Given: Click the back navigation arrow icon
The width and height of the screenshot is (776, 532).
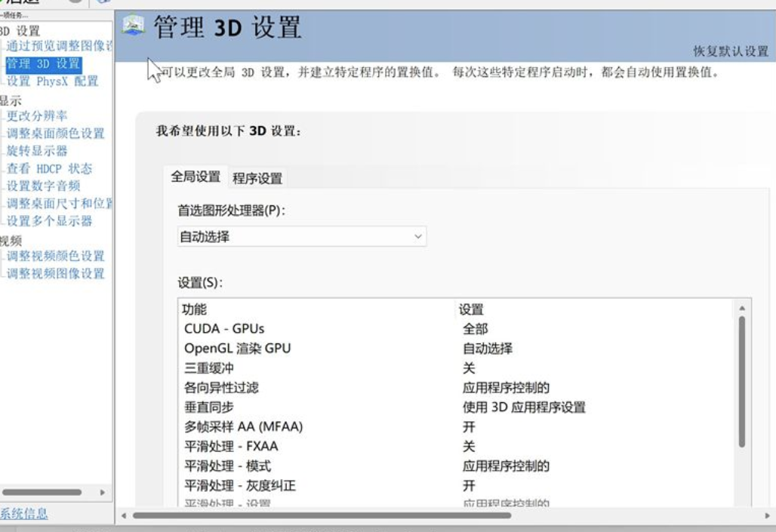Looking at the screenshot, I should [x=4, y=2].
